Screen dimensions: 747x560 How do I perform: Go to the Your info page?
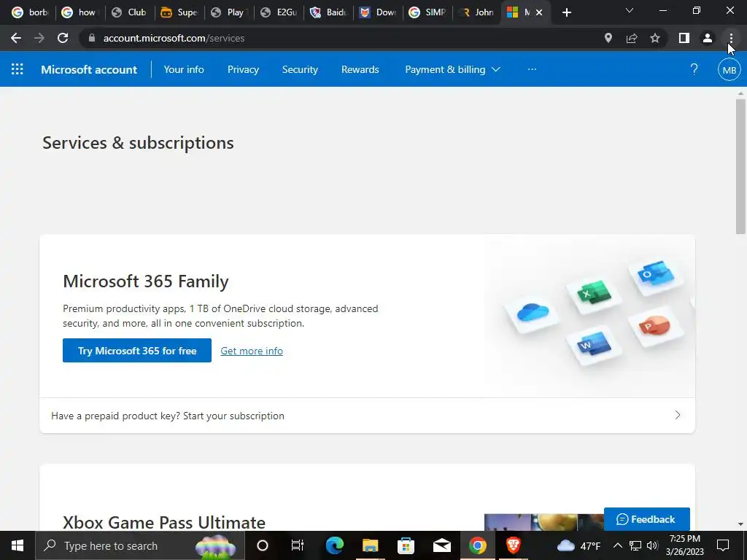[184, 69]
